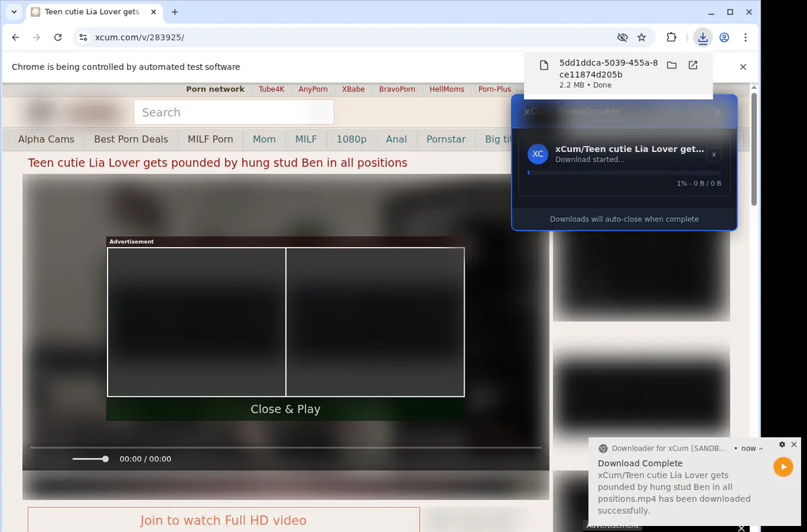Click the XC avatar in the downloader
This screenshot has width=807, height=532.
(538, 154)
